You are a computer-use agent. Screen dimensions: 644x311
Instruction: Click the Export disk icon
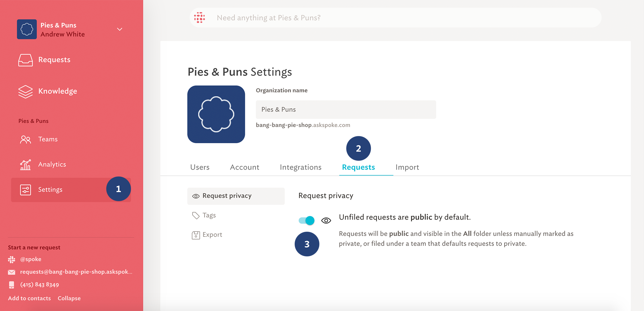tap(196, 235)
